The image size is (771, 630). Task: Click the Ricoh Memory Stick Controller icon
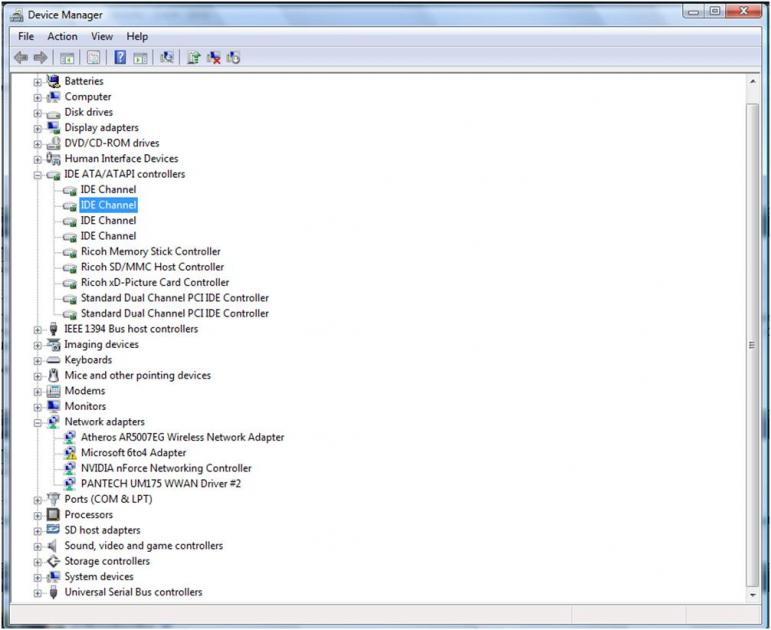70,252
